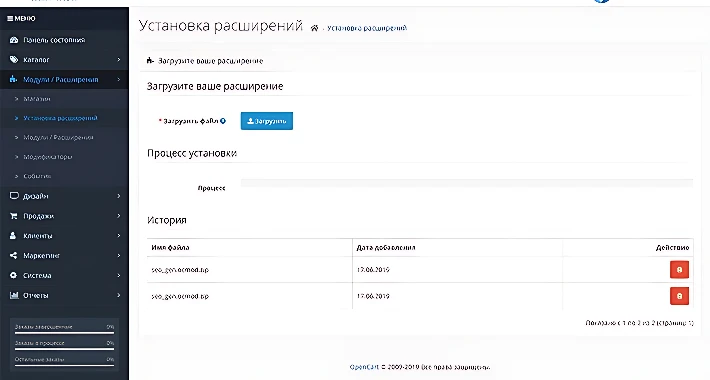Expand the Продажи section chevron

119,216
